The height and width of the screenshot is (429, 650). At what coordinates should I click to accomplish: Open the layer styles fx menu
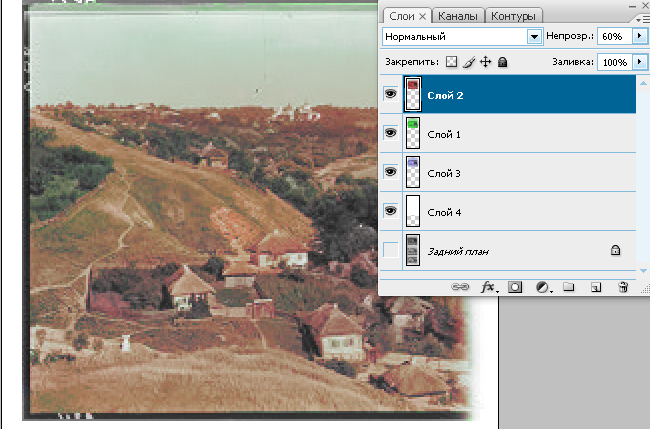point(490,287)
